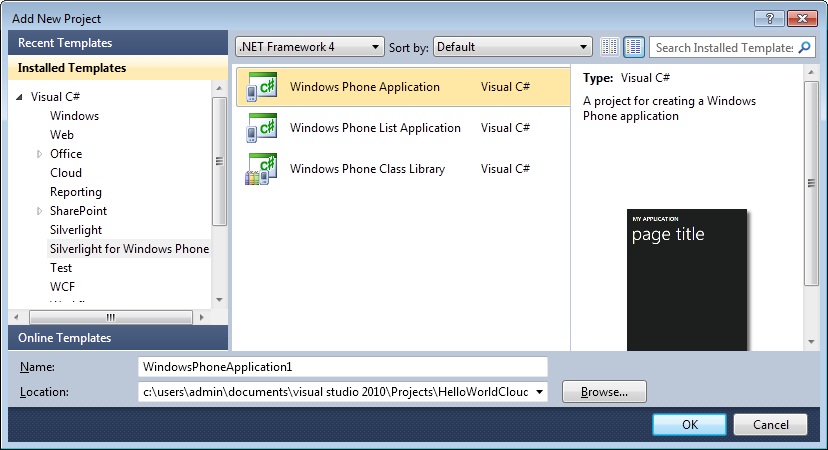
Task: Open the Recent Templates section
Action: 65,43
